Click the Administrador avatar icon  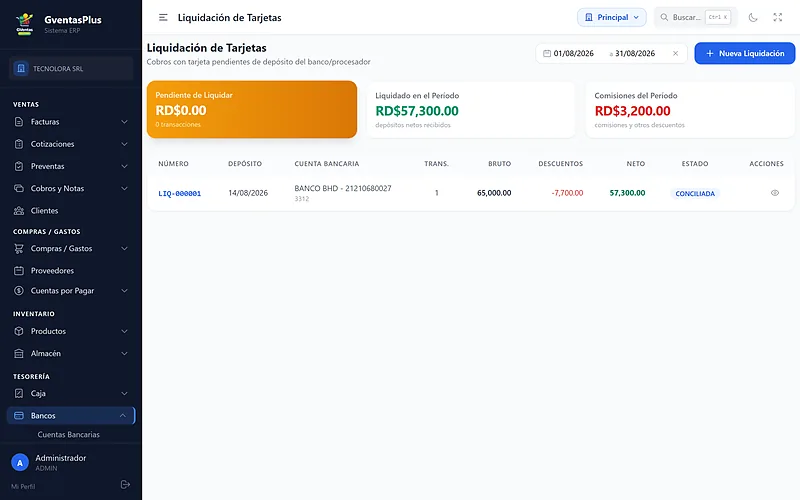click(20, 463)
